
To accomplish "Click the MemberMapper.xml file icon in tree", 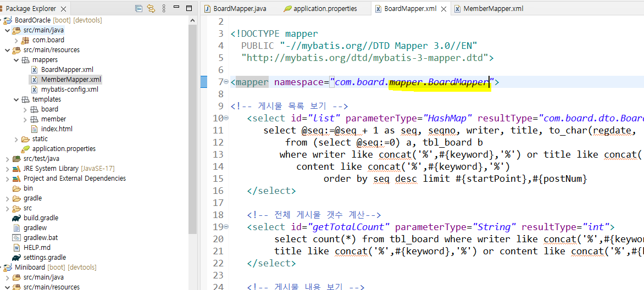I will coord(35,79).
